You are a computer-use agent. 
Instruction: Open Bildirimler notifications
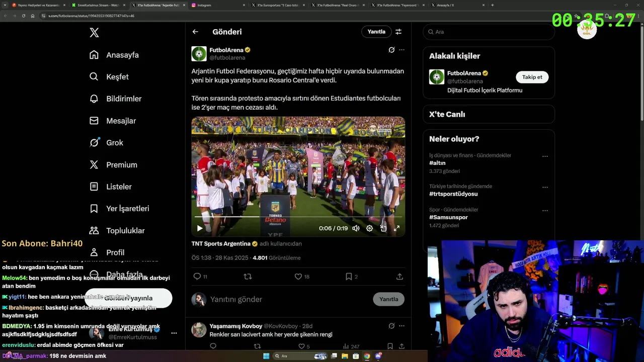[x=115, y=99]
